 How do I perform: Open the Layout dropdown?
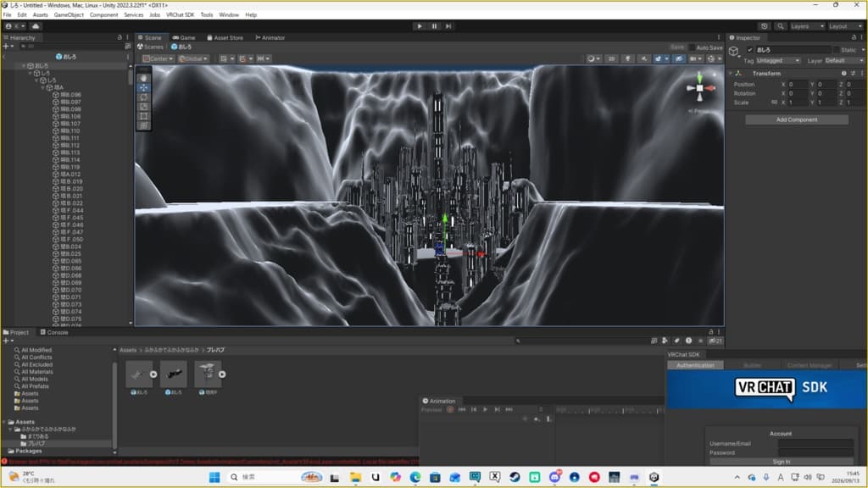(x=845, y=26)
